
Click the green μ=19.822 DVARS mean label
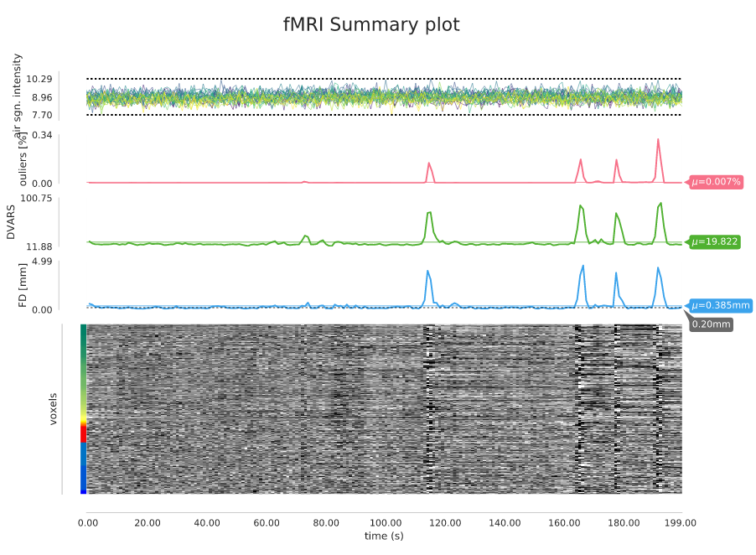pyautogui.click(x=714, y=242)
